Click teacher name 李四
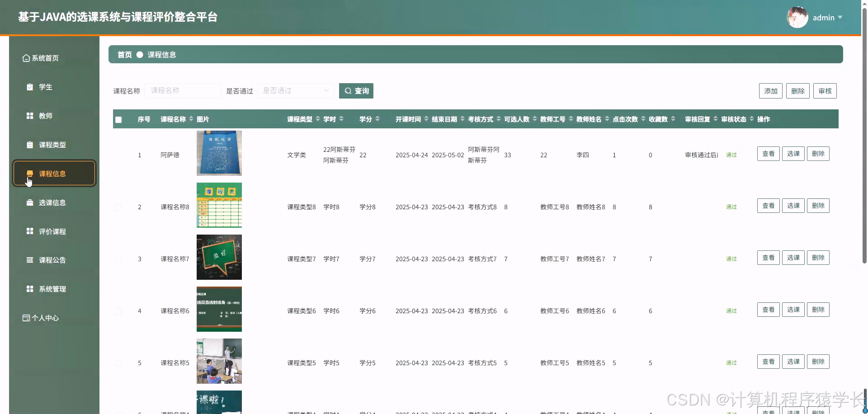Image resolution: width=868 pixels, height=414 pixels. (583, 155)
